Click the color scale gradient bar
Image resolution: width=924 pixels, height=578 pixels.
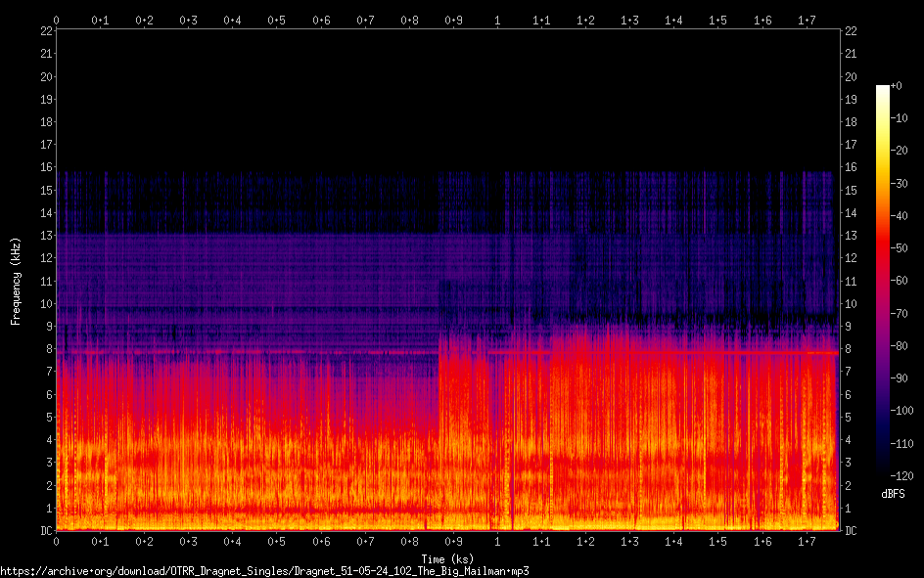click(883, 284)
